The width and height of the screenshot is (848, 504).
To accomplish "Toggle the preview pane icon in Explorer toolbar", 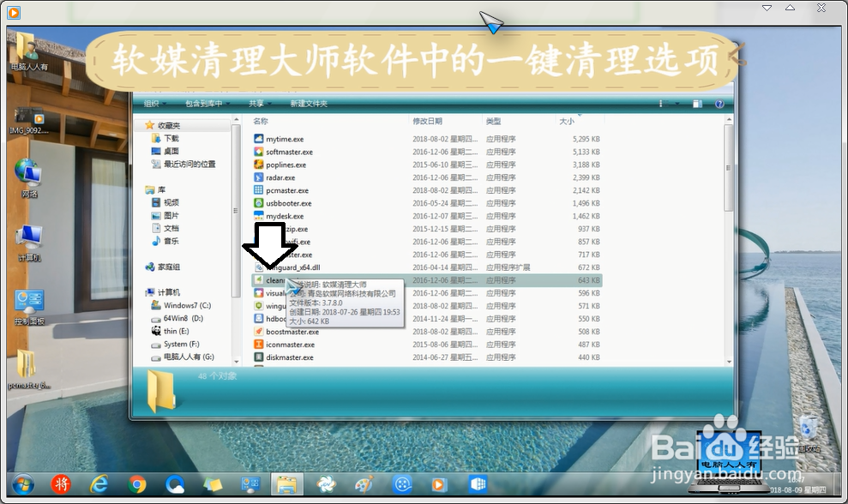I will tap(697, 104).
